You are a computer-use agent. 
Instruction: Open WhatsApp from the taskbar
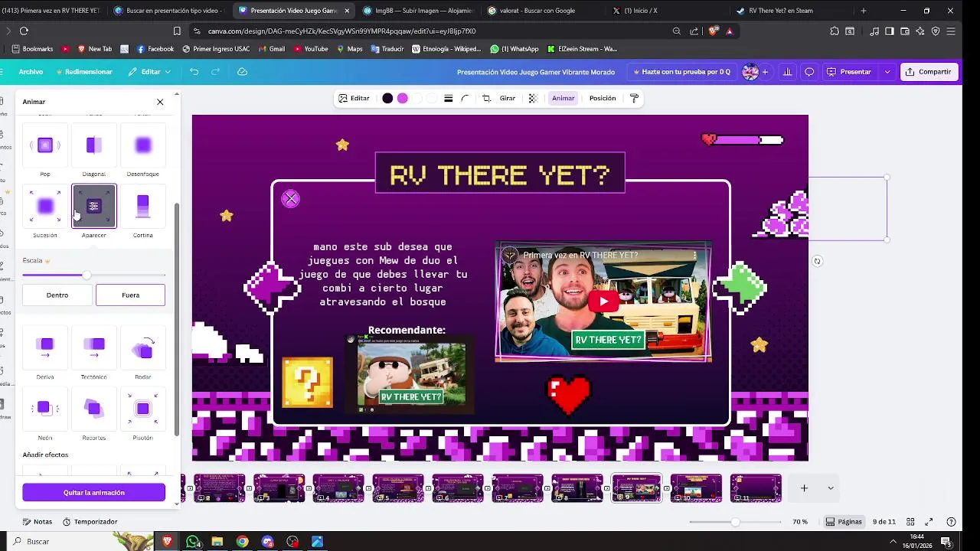click(x=193, y=542)
